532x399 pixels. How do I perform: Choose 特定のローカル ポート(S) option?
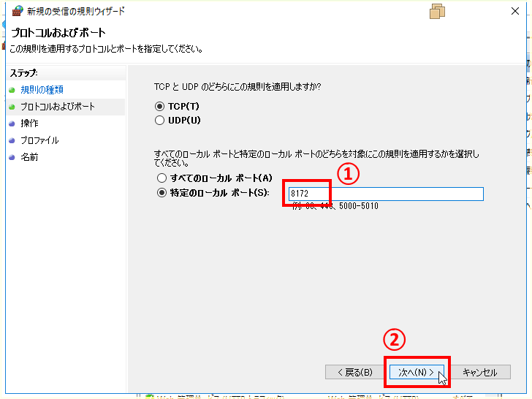161,193
